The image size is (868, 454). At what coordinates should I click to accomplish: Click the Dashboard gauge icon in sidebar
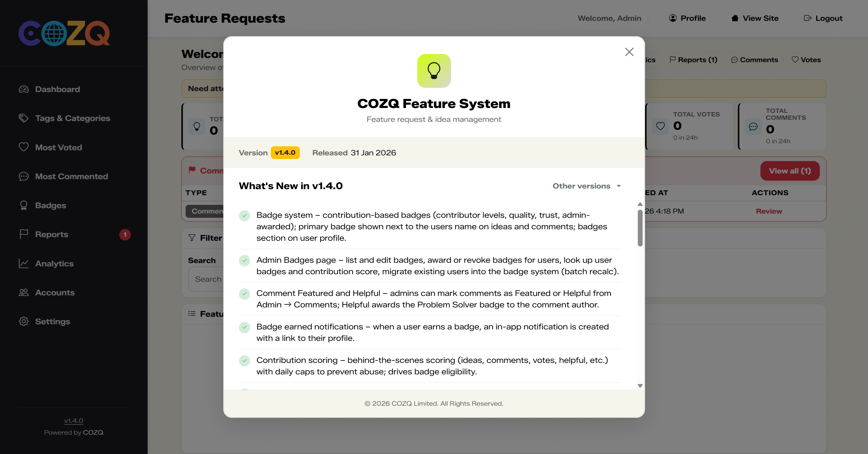pos(24,89)
